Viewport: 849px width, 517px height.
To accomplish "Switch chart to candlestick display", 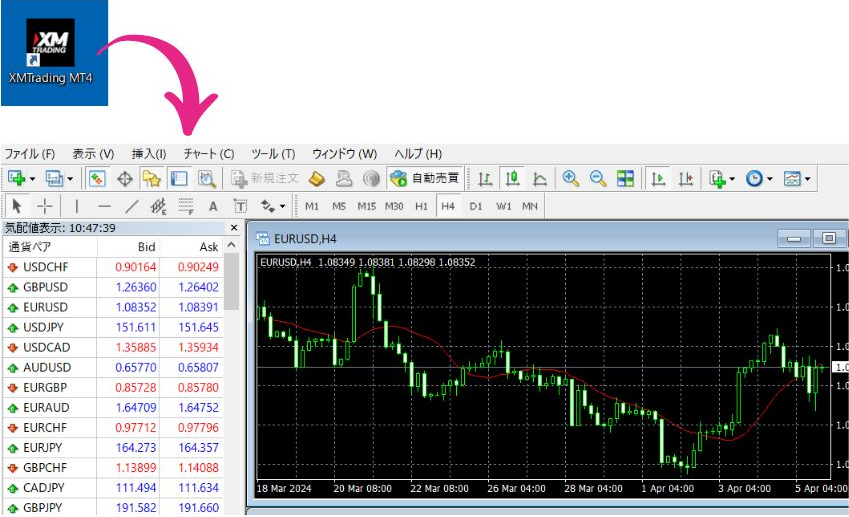I will click(x=512, y=179).
